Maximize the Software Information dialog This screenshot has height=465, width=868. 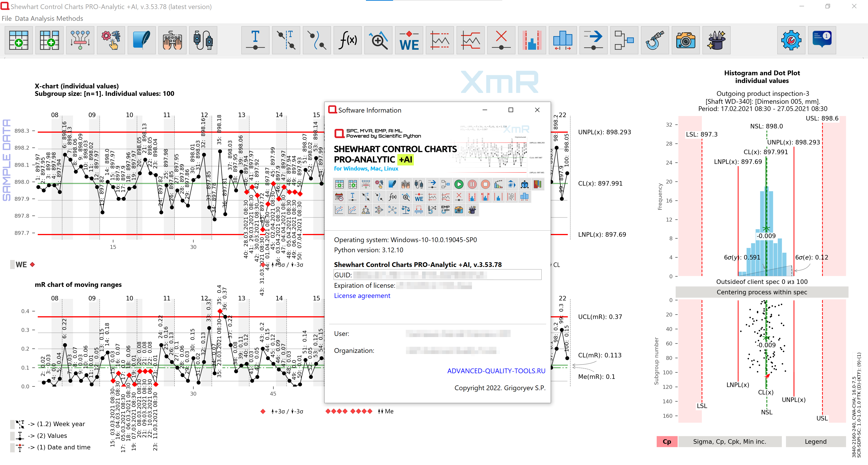click(x=510, y=110)
